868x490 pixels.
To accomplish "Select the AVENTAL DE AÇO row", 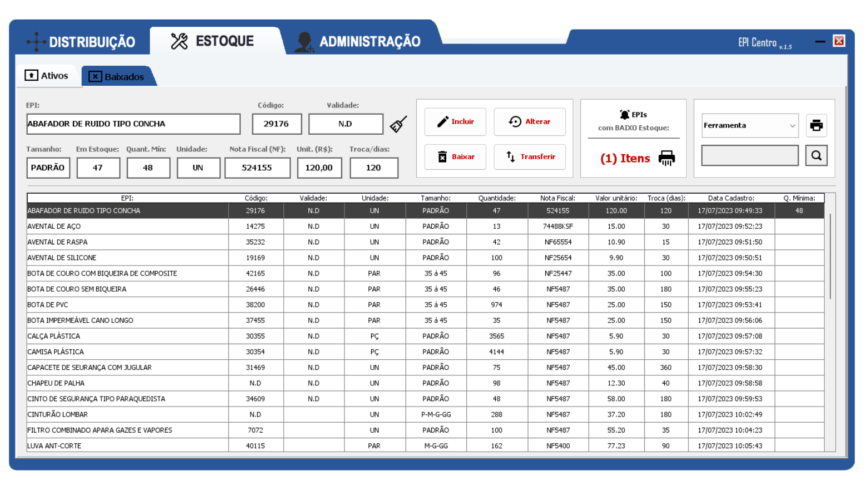I will click(x=127, y=227).
